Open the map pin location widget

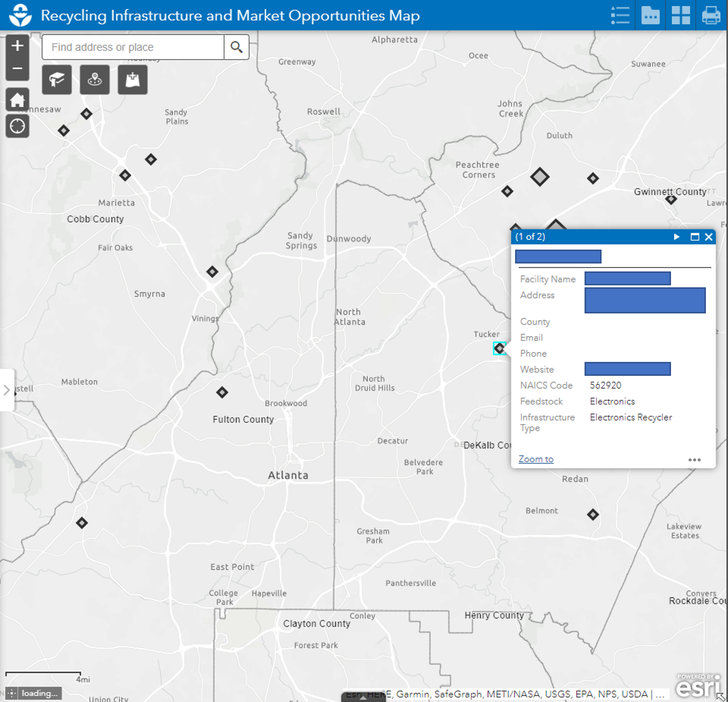click(x=95, y=79)
